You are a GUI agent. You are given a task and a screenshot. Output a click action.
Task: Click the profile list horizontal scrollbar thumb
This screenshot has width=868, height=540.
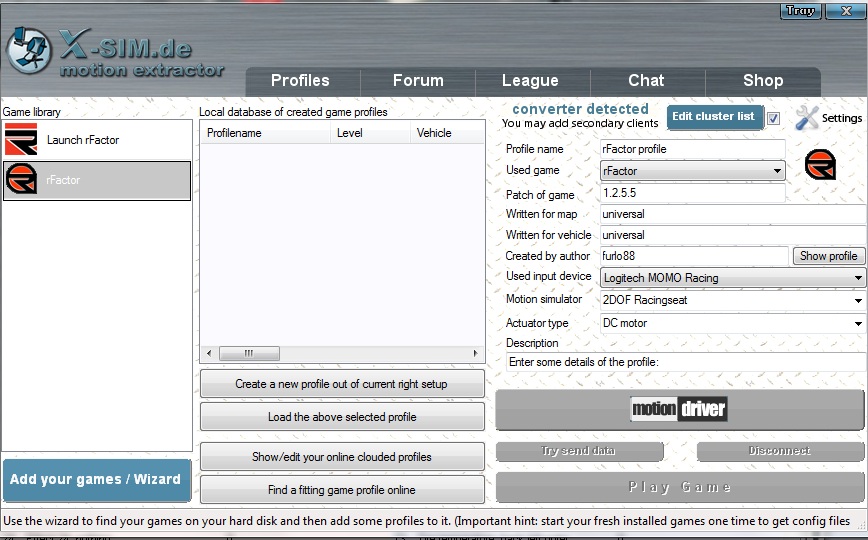click(x=249, y=353)
